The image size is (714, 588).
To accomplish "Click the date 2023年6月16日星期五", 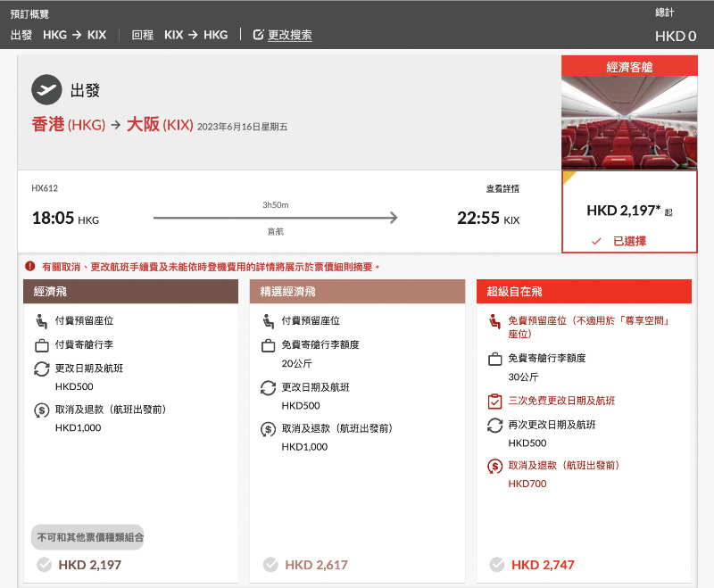I will click(242, 127).
